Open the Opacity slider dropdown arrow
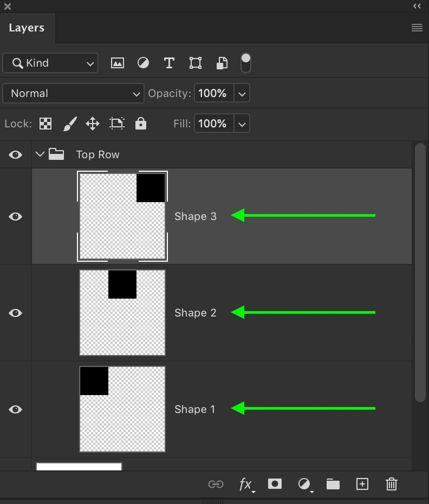429x504 pixels. point(242,94)
